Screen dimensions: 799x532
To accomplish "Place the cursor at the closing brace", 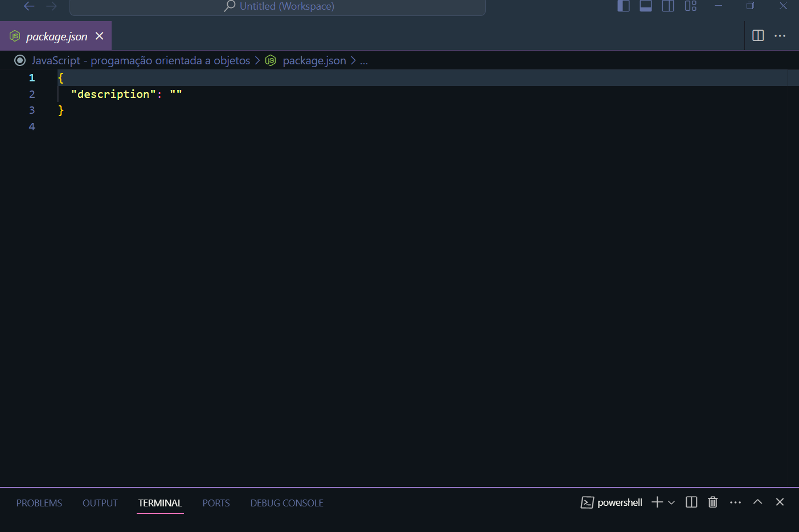I will [x=61, y=110].
